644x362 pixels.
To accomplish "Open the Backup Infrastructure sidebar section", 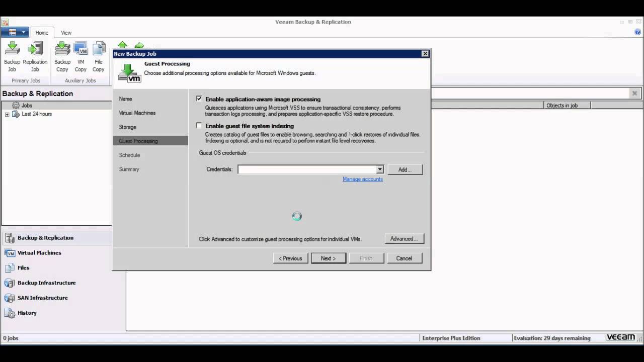I will click(56, 283).
